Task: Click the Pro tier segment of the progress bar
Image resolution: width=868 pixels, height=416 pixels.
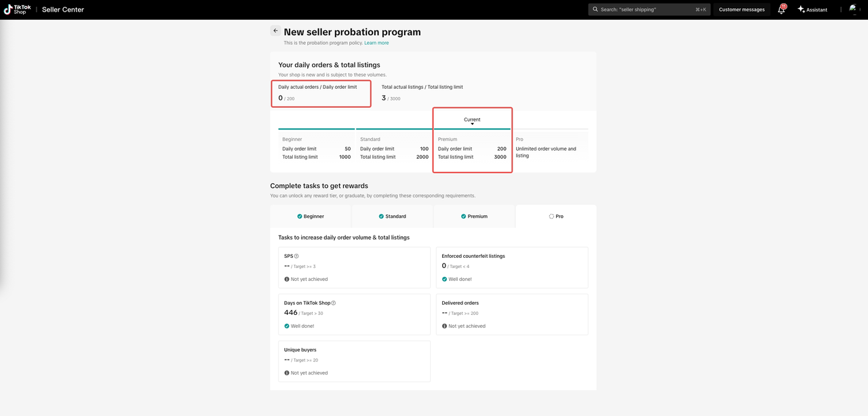Action: point(550,129)
